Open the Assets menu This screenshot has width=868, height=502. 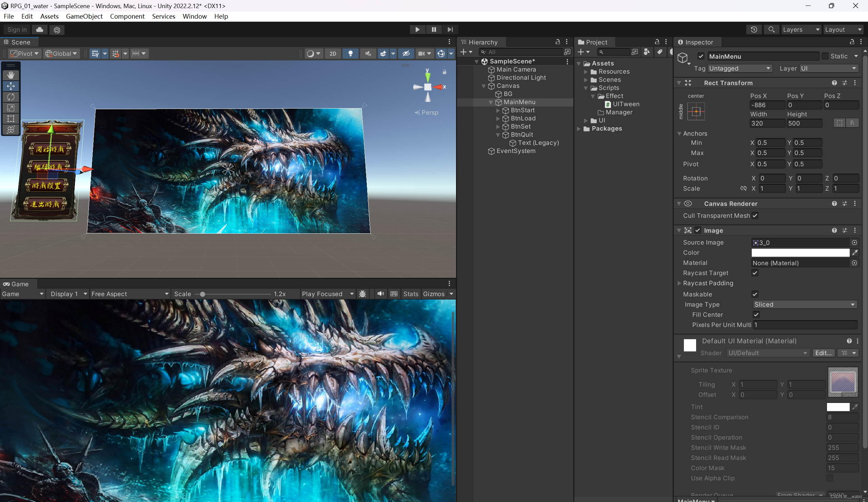point(49,16)
